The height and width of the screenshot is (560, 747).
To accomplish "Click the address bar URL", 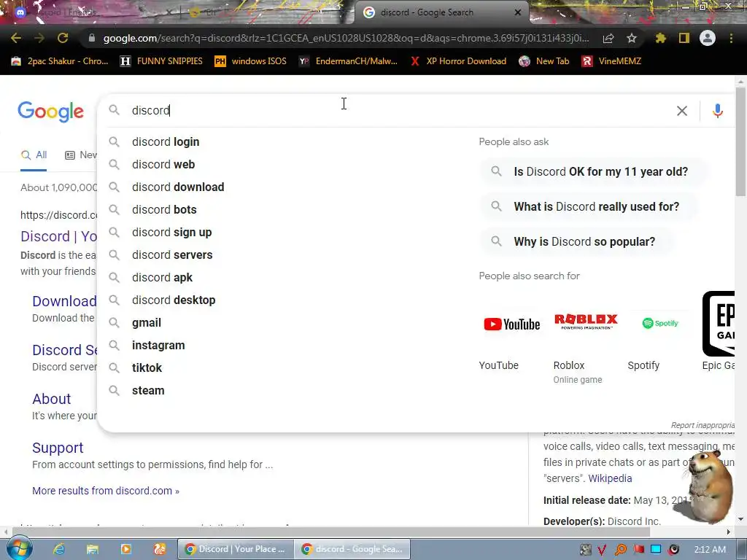I will (x=345, y=38).
